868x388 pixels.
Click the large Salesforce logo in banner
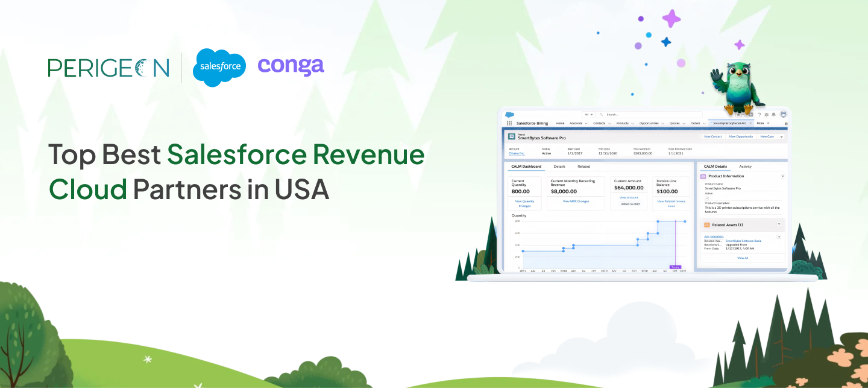220,67
